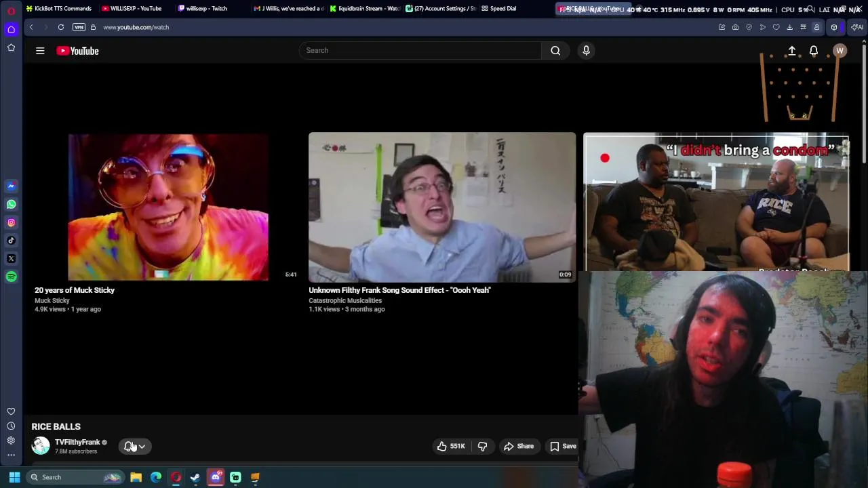Screen dimensions: 868x488
Task: Open the TVFilthyFrank channel name link
Action: 77,442
